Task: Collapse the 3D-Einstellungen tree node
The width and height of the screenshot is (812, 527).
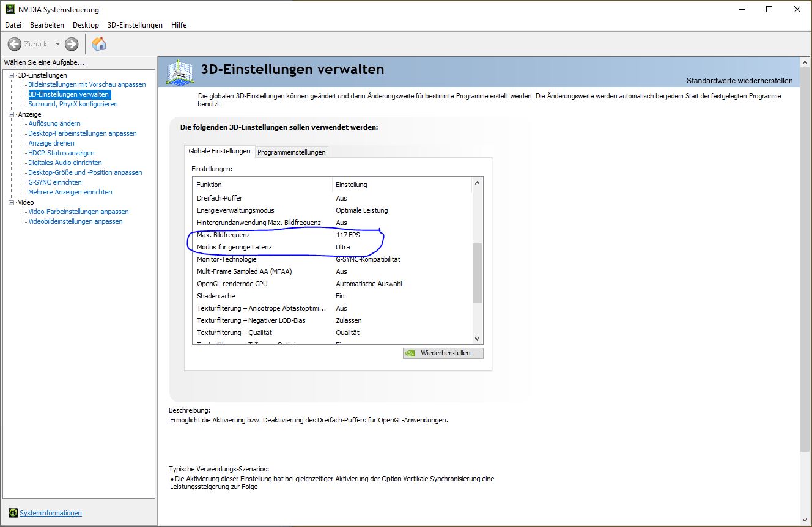Action: click(11, 75)
